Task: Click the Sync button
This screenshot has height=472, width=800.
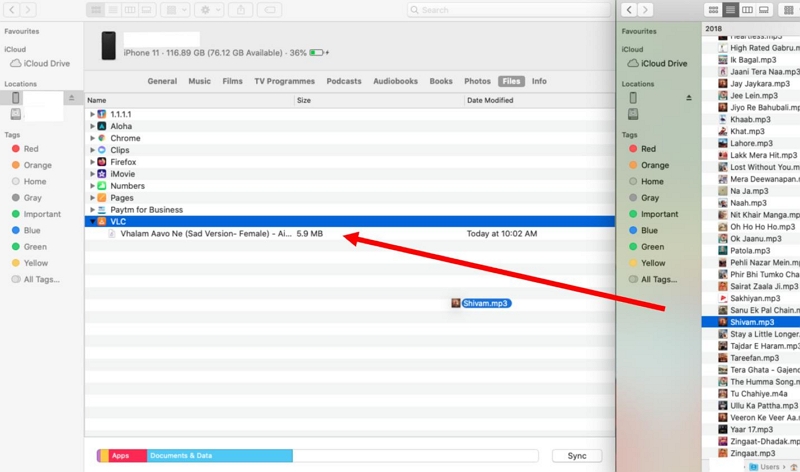Action: [x=577, y=456]
